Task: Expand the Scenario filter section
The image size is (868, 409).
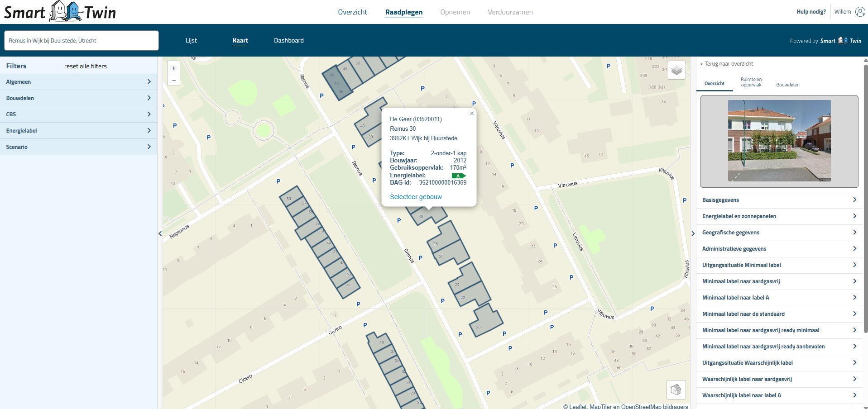Action: point(78,147)
